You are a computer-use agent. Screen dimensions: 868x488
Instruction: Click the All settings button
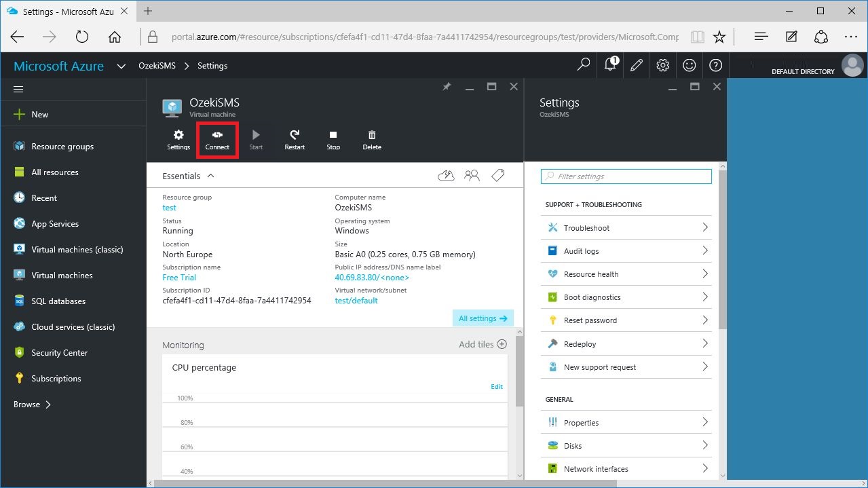pyautogui.click(x=483, y=318)
